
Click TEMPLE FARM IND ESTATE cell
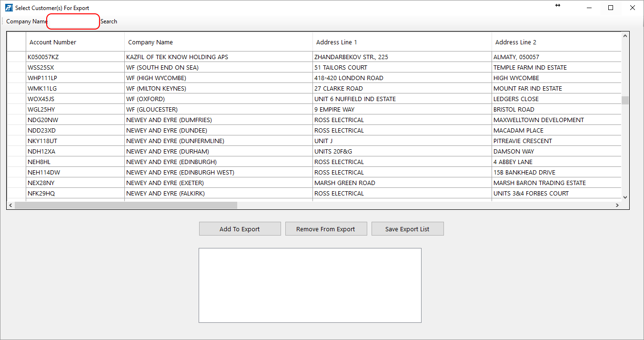pyautogui.click(x=556, y=67)
